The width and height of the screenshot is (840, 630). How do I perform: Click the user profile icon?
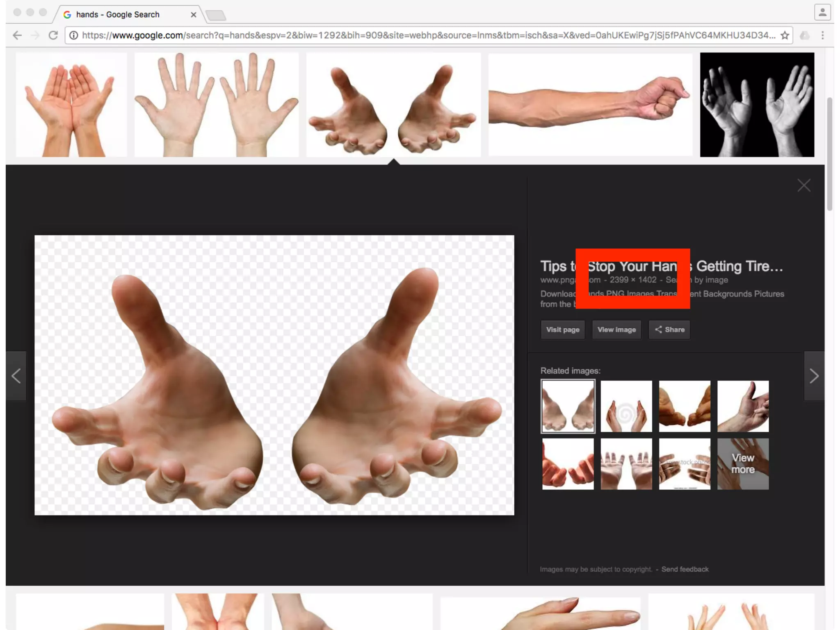click(822, 13)
